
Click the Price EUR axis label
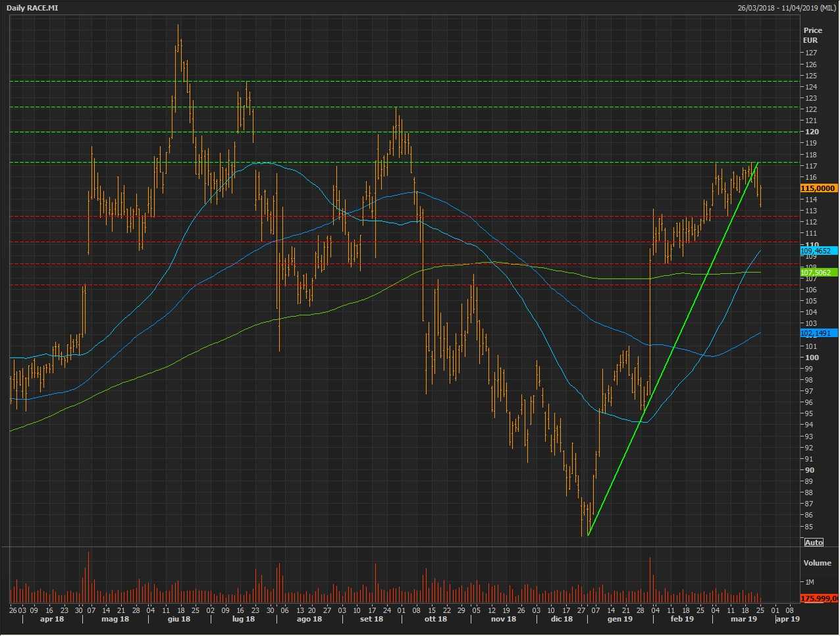[812, 35]
